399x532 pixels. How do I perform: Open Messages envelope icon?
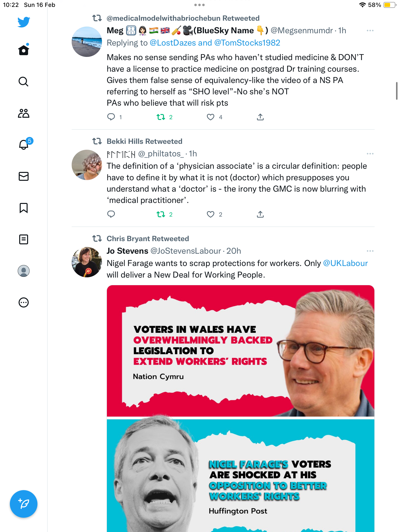coord(24,176)
